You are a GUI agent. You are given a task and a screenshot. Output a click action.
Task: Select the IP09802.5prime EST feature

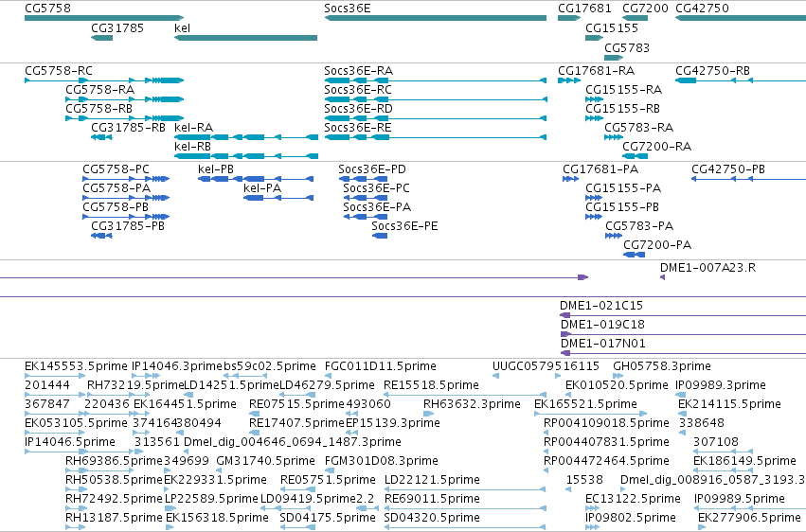(592, 527)
